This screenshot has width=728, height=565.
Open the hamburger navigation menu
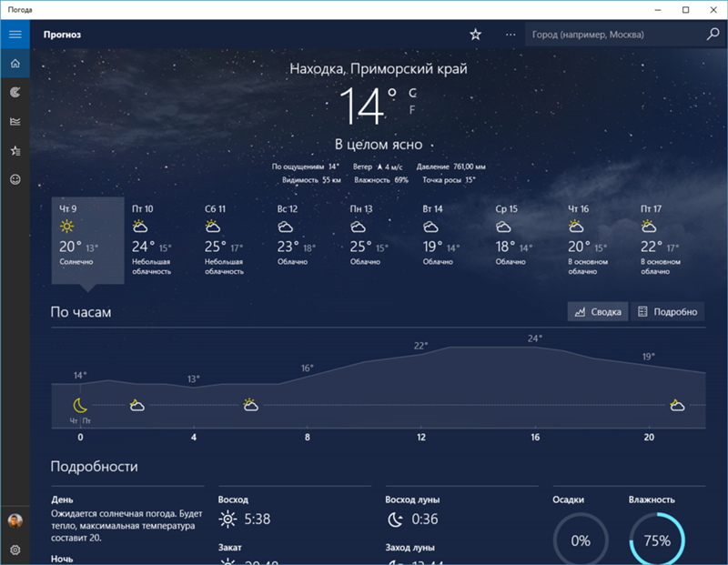(x=15, y=35)
